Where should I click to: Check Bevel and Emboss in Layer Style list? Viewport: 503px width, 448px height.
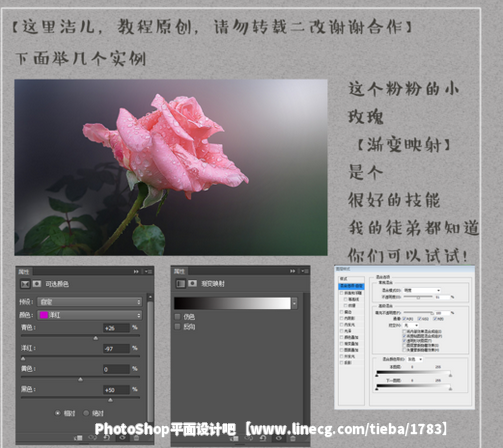pyautogui.click(x=341, y=293)
